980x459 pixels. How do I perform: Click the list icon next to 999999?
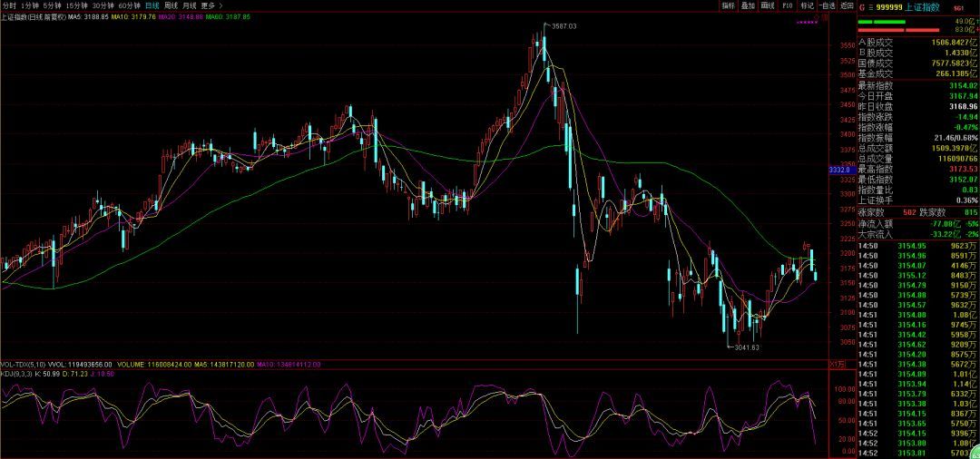pyautogui.click(x=871, y=6)
